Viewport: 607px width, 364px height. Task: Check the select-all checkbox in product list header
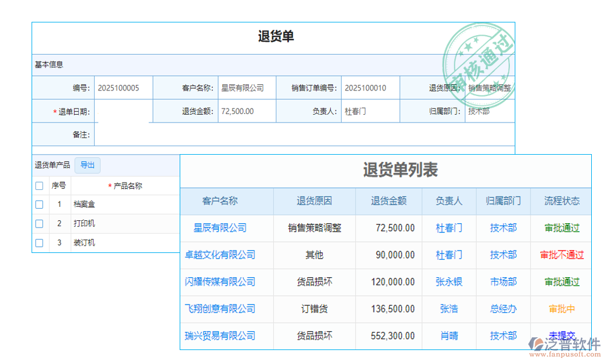point(39,186)
